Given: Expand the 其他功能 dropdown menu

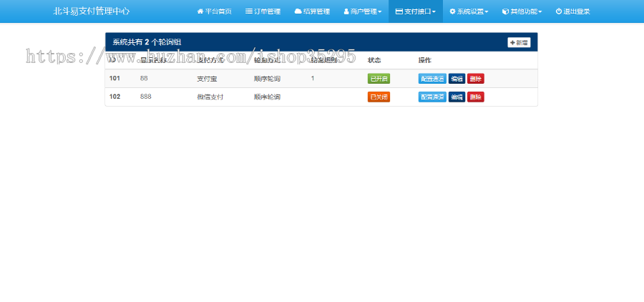Looking at the screenshot, I should 522,11.
